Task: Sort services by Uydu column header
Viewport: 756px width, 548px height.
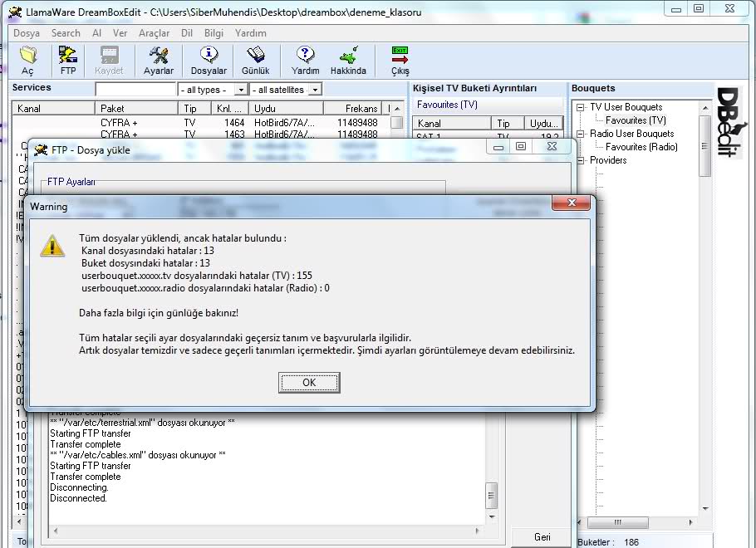Action: click(x=286, y=109)
